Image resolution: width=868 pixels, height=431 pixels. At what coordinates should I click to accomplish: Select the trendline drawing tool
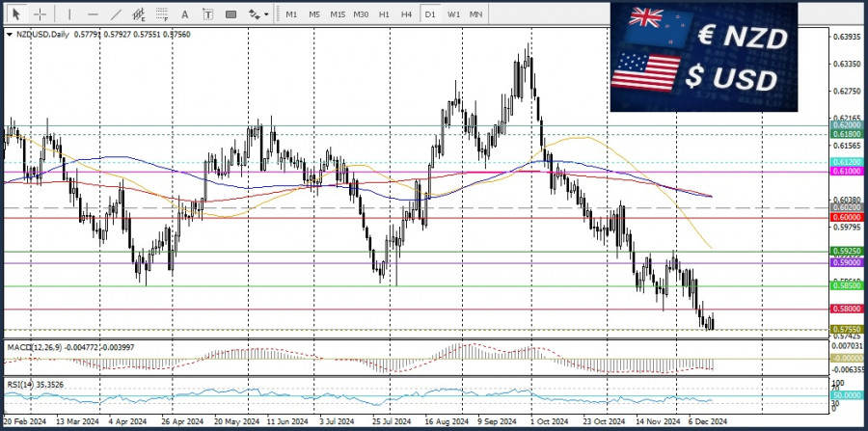(116, 13)
